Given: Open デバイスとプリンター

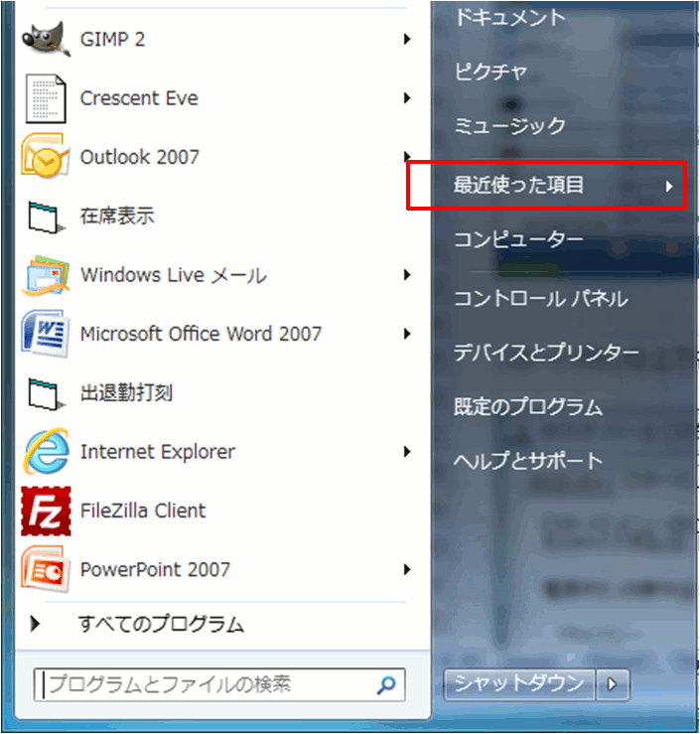Looking at the screenshot, I should click(546, 353).
